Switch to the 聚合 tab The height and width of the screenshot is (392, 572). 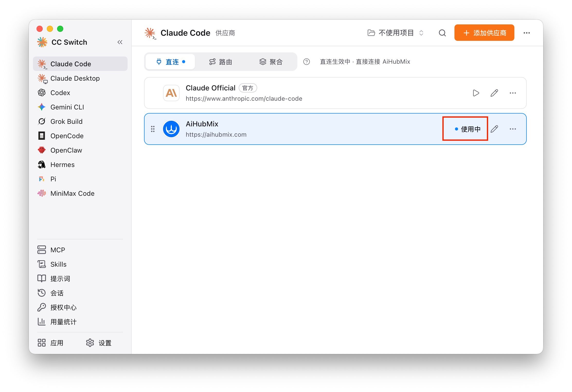pos(271,62)
